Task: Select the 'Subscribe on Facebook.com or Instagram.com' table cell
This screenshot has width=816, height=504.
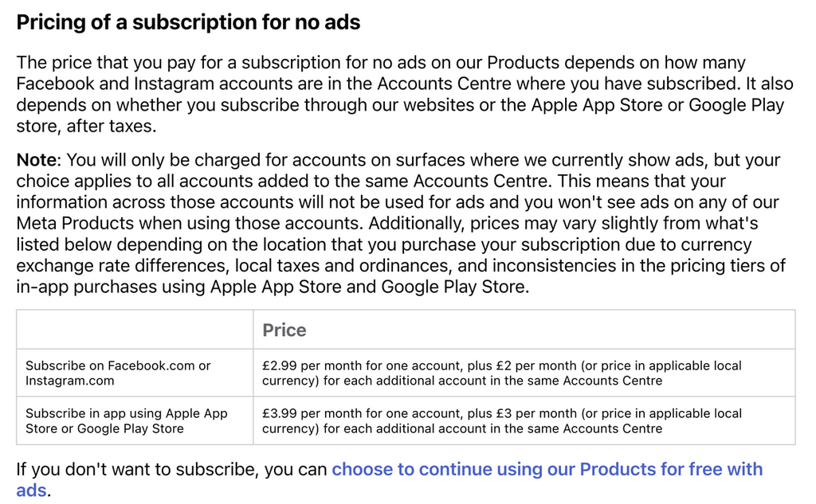Action: point(134,373)
